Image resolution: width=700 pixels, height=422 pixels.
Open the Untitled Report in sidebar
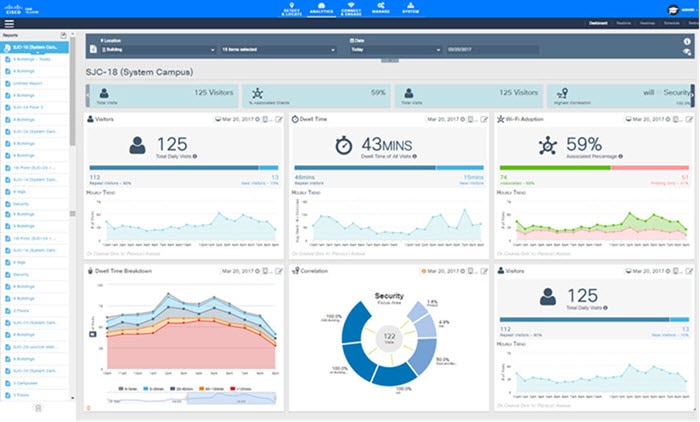(27, 83)
